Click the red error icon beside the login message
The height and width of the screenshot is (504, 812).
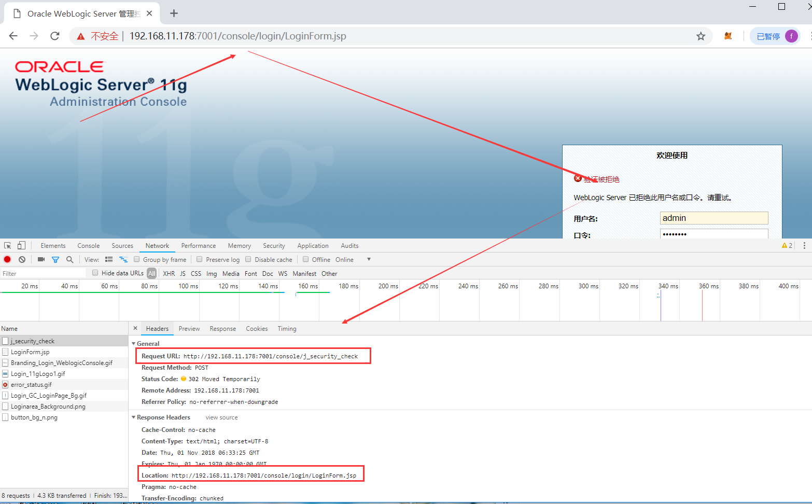point(578,178)
